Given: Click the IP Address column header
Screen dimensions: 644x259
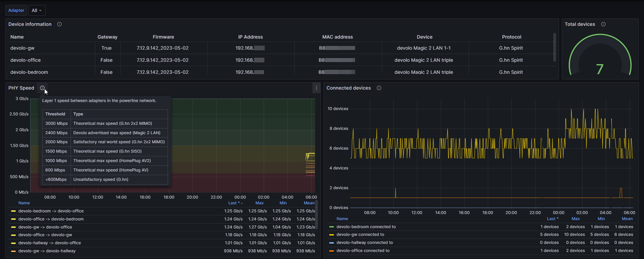Looking at the screenshot, I should click(x=250, y=37).
